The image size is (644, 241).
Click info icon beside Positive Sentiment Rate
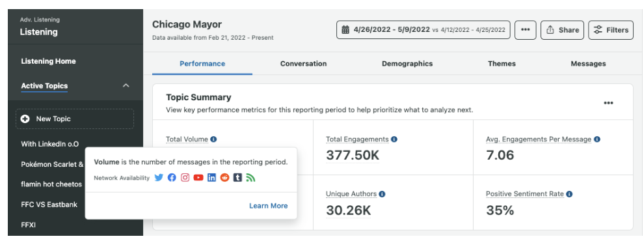[569, 193]
